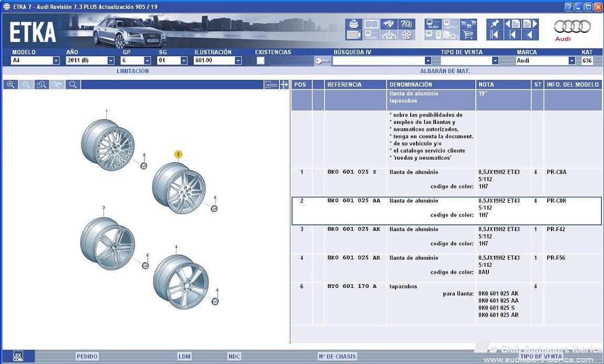The height and width of the screenshot is (364, 604).
Task: Click the KAT field showing 636
Action: tap(587, 60)
